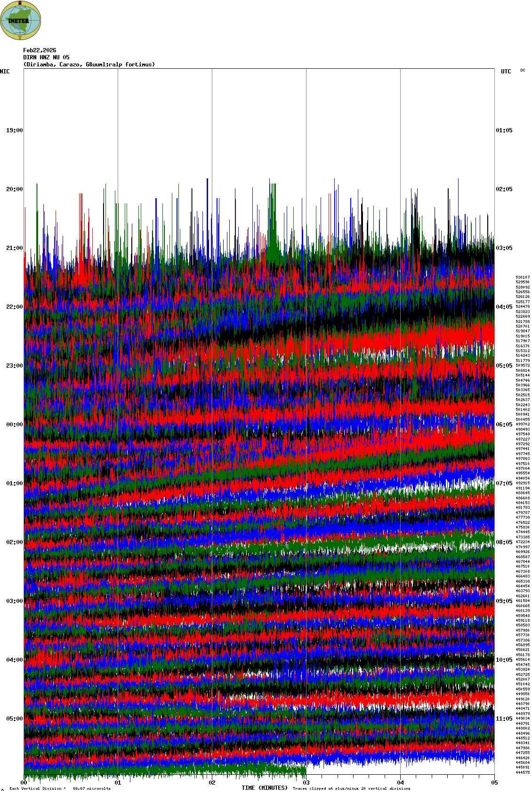Screen dimensions: 532x795
Task: Click the small DC label
Action: tap(523, 70)
